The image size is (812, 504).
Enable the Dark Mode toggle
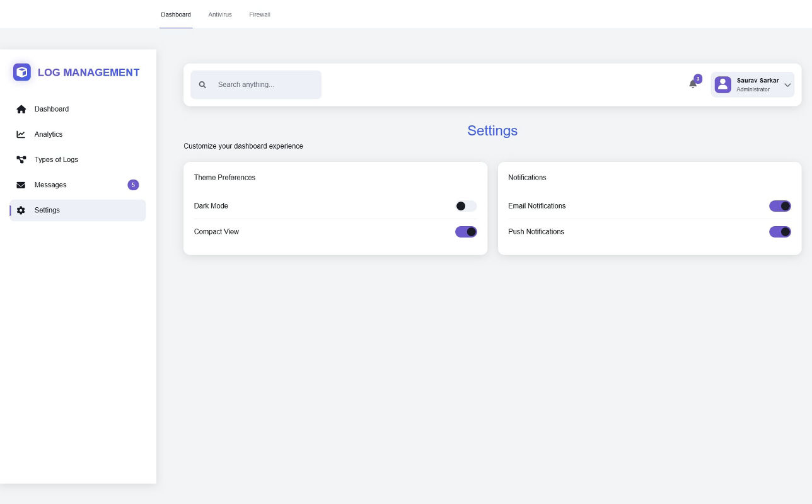tap(466, 206)
